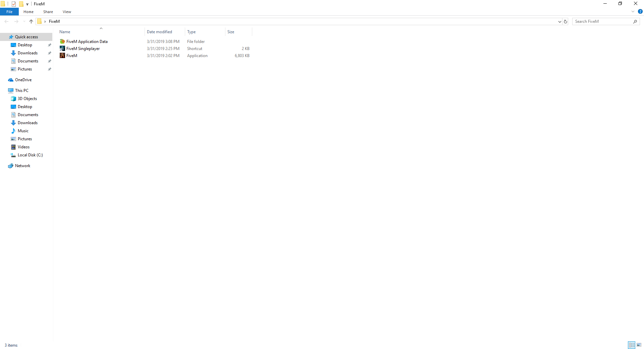Viewport: 644px width, 349px height.
Task: Refresh the FiveM folder view
Action: coord(566,21)
